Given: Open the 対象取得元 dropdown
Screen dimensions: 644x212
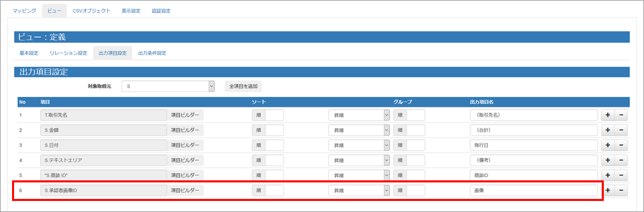Looking at the screenshot, I should (x=168, y=86).
